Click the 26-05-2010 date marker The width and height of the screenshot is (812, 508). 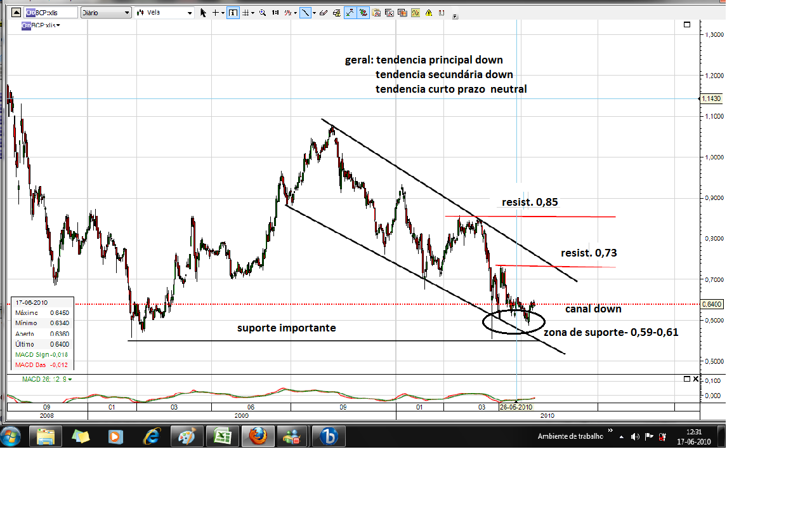pyautogui.click(x=516, y=406)
